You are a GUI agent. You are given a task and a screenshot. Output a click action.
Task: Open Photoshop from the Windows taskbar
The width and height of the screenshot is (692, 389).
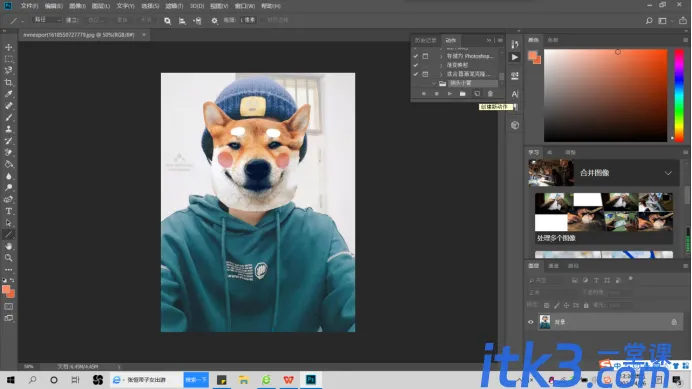click(311, 380)
